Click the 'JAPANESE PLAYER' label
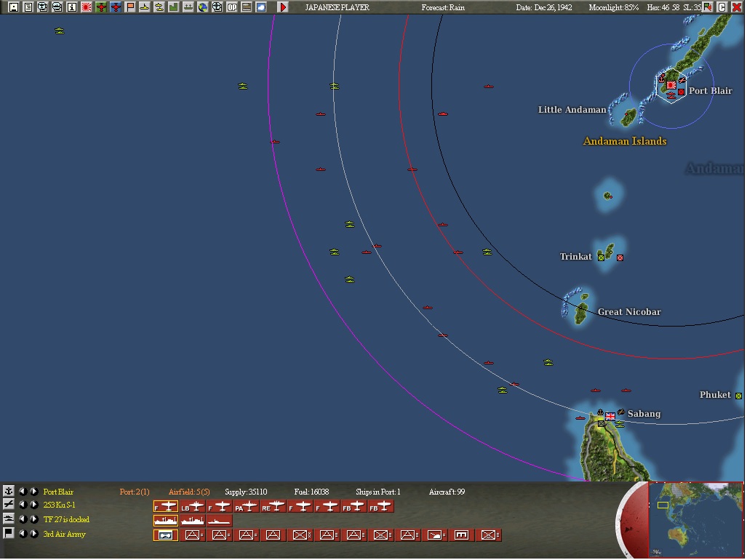Image resolution: width=747 pixels, height=560 pixels. 337,7
